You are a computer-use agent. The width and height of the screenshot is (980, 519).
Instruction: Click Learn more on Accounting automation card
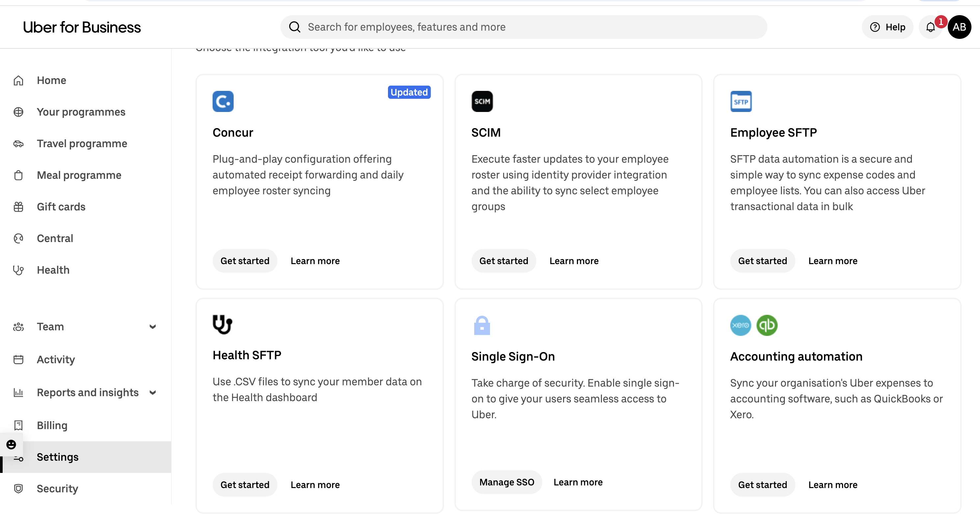point(833,485)
